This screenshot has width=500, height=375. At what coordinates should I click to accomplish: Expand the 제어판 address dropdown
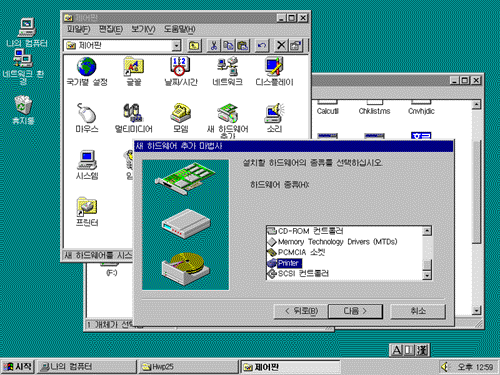coord(176,45)
